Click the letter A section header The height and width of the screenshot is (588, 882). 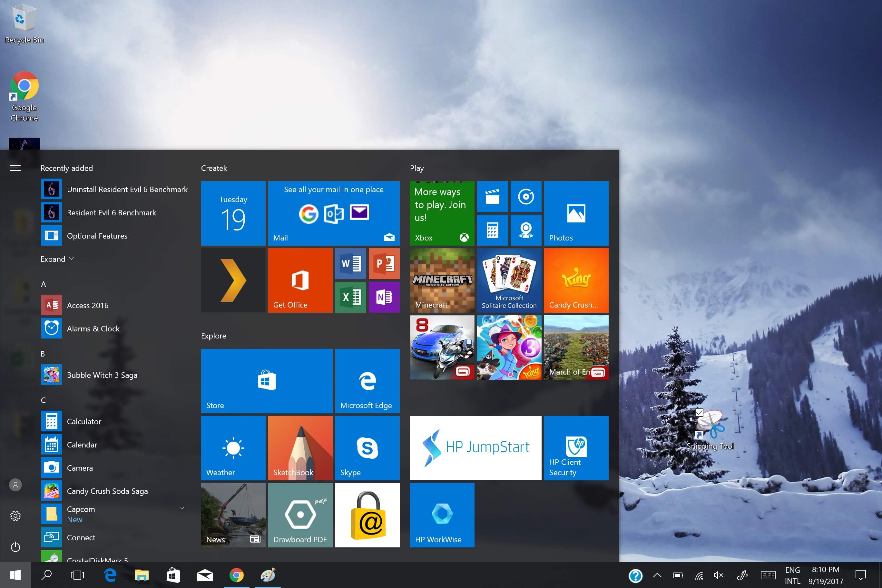(x=44, y=284)
